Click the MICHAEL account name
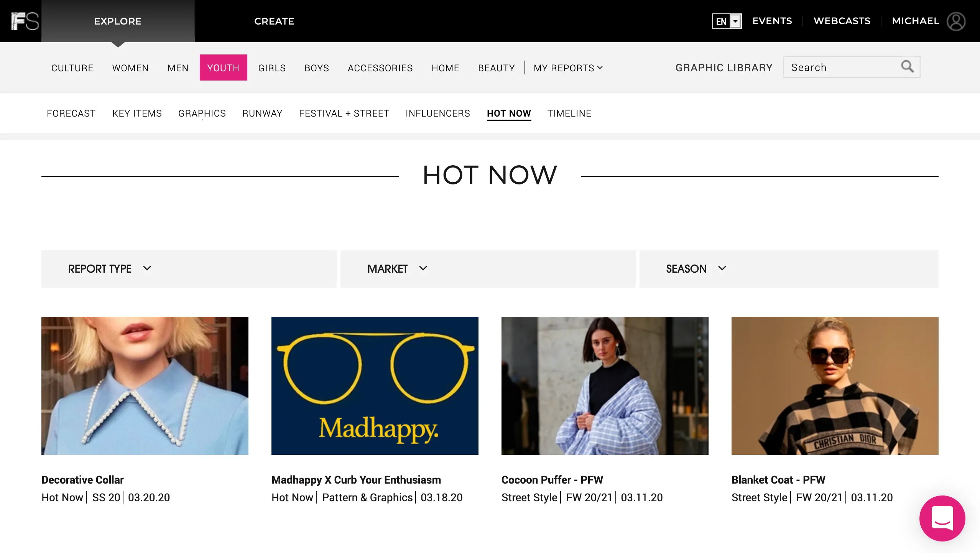This screenshot has height=553, width=980. pyautogui.click(x=916, y=21)
